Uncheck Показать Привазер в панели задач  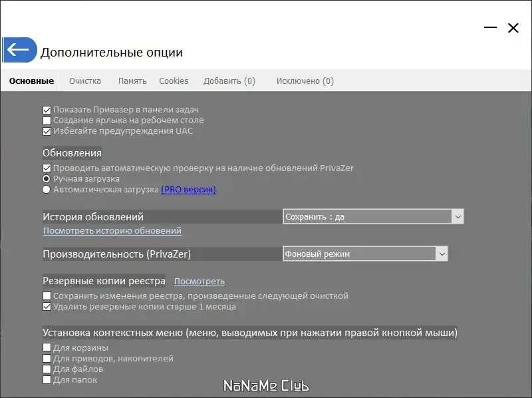coord(47,109)
